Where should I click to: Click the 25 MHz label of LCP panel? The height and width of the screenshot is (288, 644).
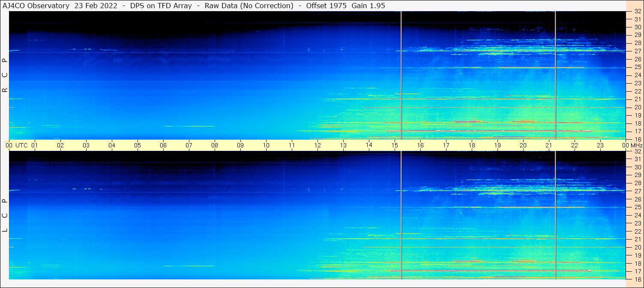tap(638, 207)
